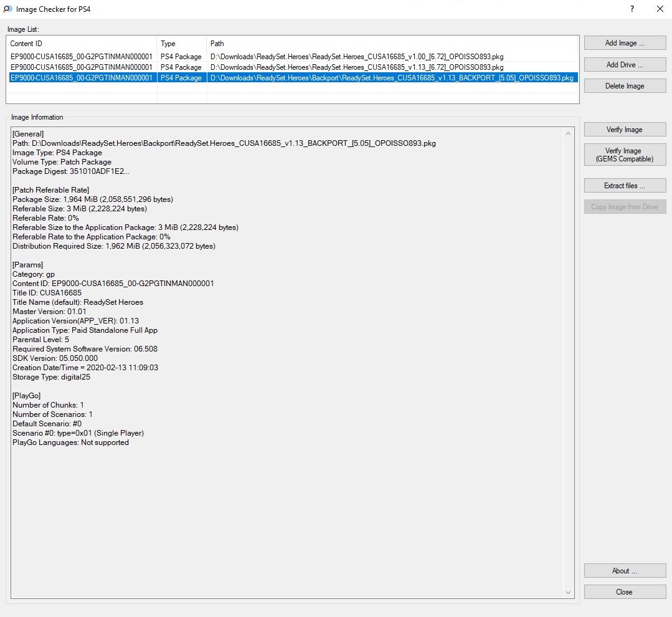Click the Image Type: PS4 Package line
The width and height of the screenshot is (672, 617).
click(57, 153)
